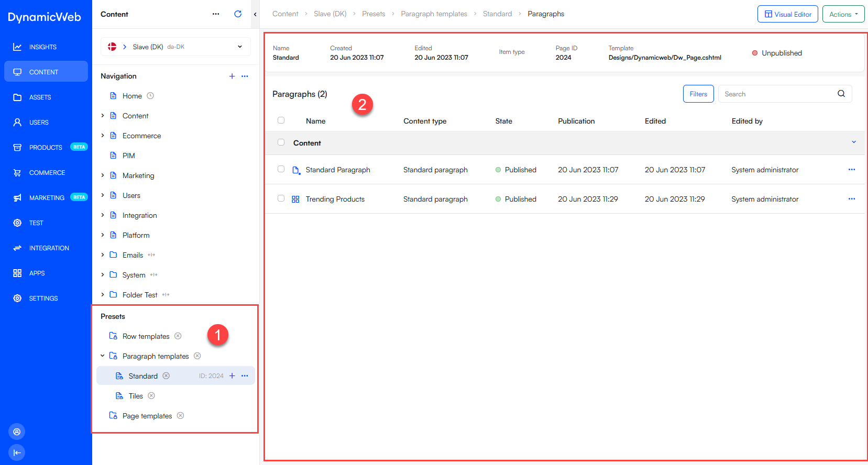Open the Insights section icon

click(17, 47)
